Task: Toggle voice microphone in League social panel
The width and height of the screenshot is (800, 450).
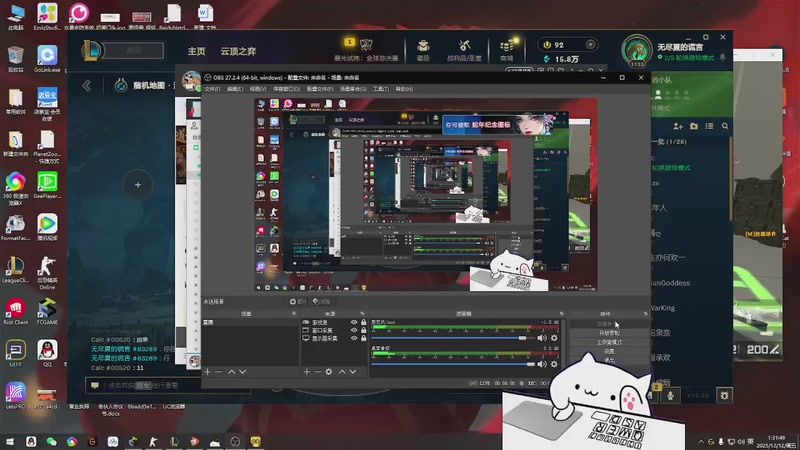Action: [670, 395]
